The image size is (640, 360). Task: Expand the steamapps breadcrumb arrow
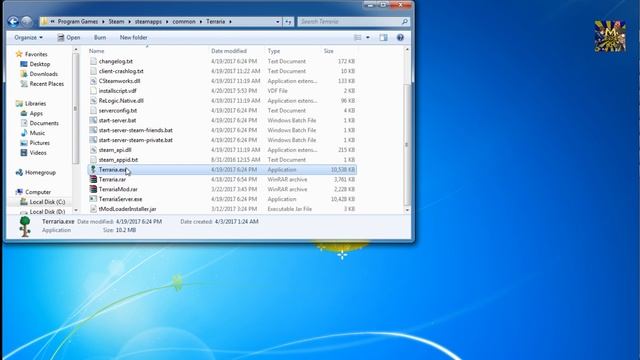tap(167, 22)
